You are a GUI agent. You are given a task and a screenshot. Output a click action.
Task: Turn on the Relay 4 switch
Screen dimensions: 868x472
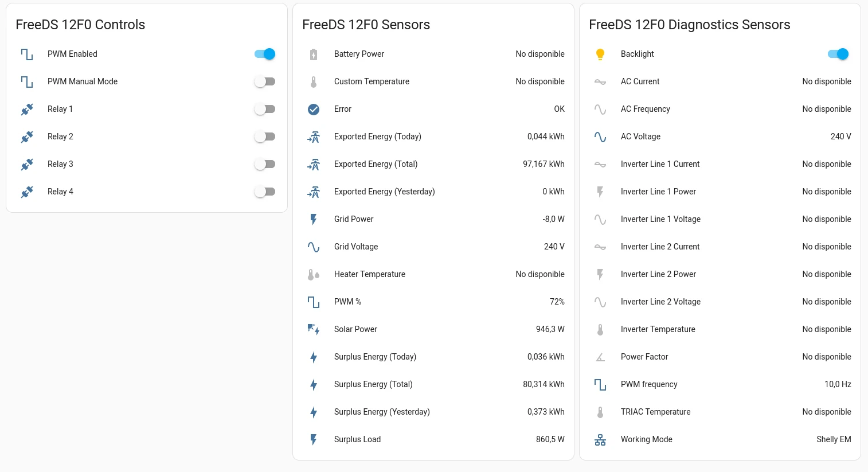tap(265, 192)
